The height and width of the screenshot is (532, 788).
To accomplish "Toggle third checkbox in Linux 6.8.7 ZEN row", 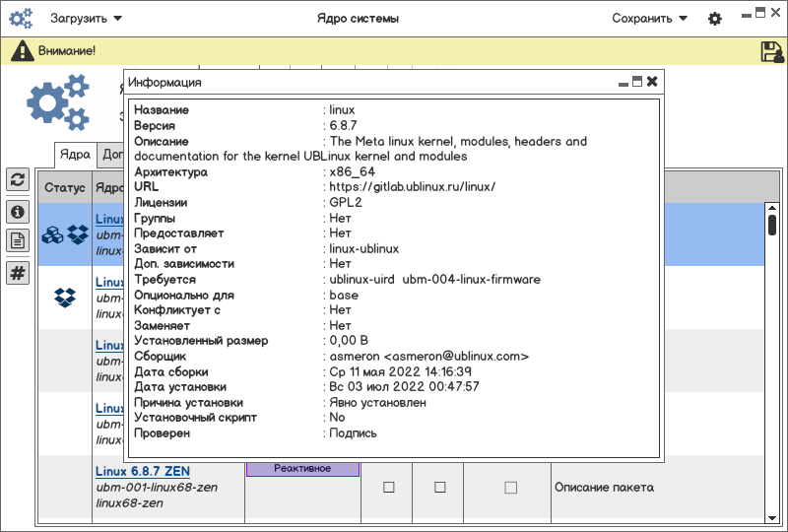I will pos(510,487).
